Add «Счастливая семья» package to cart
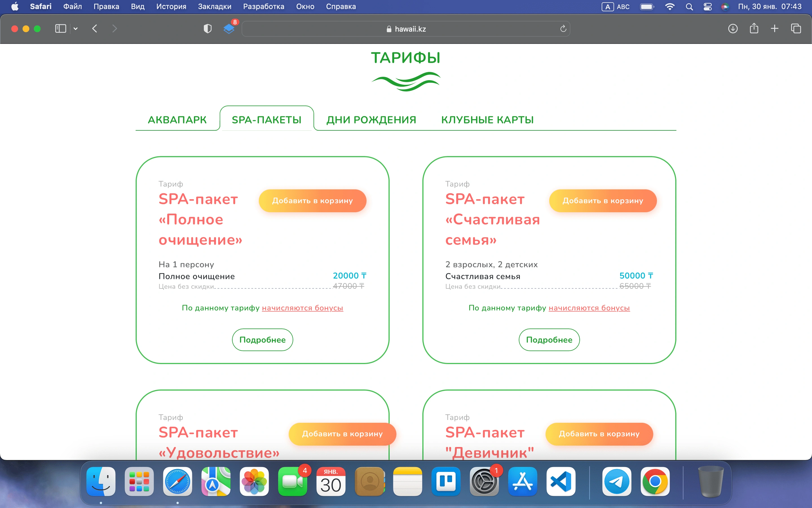Screen dimensions: 812x508 (603, 201)
